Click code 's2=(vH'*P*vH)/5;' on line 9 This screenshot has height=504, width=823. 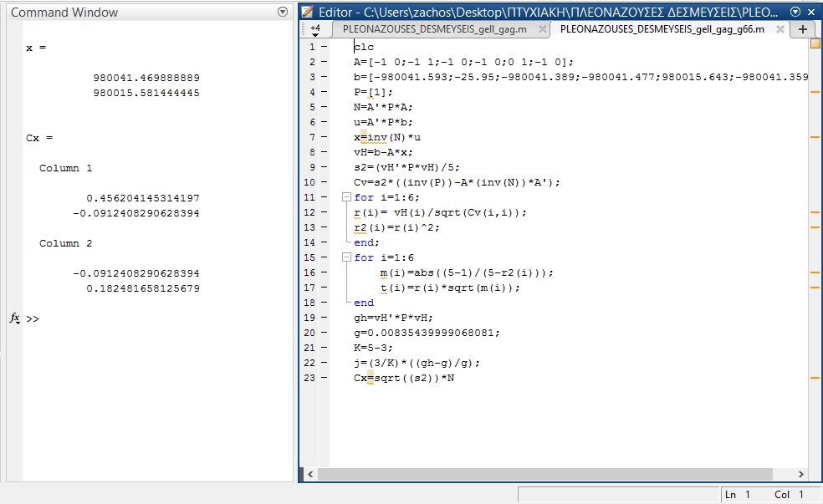(406, 167)
